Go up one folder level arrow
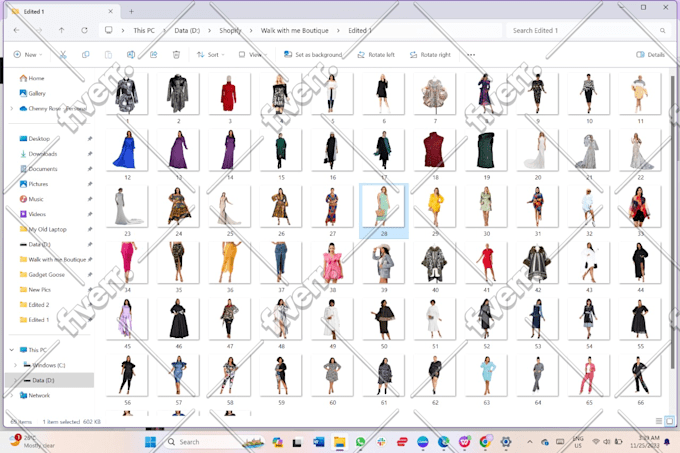The image size is (680, 453). pos(62,30)
